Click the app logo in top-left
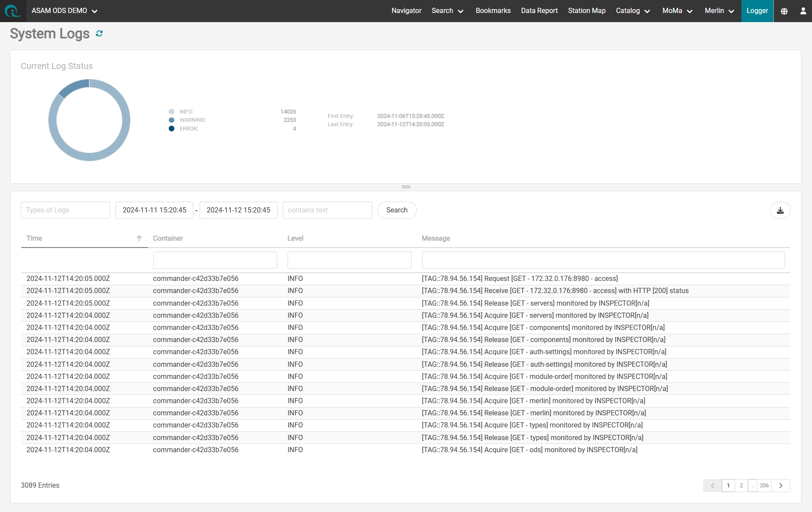This screenshot has height=512, width=812. 13,11
